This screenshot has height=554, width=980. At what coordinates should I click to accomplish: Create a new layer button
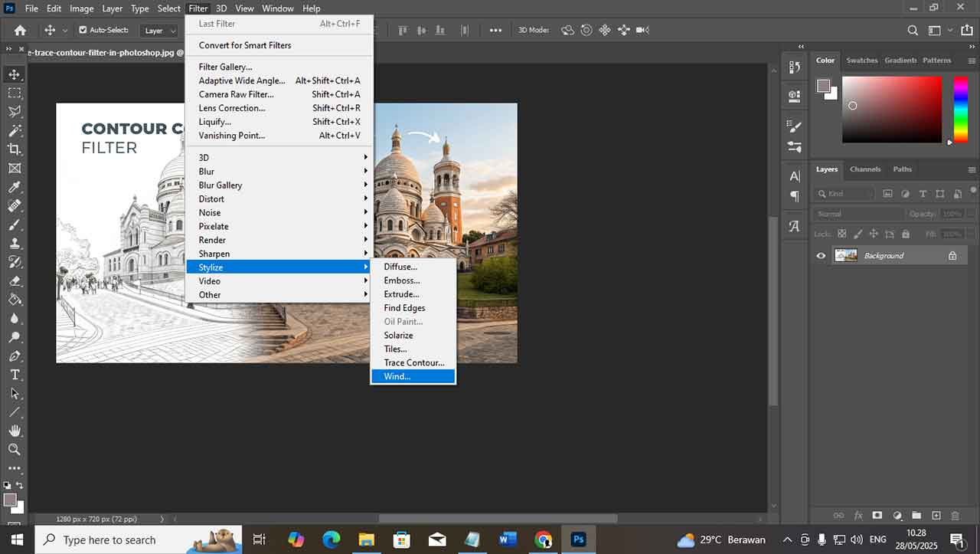pyautogui.click(x=936, y=516)
